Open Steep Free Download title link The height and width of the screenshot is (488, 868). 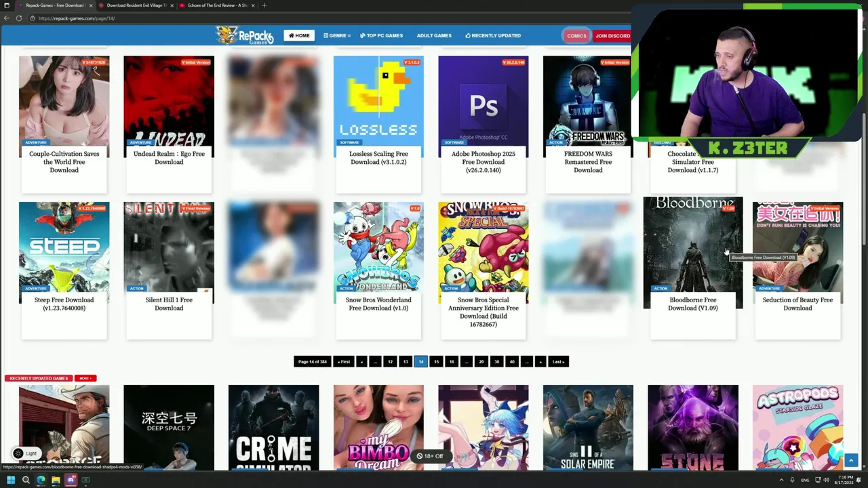tap(64, 304)
